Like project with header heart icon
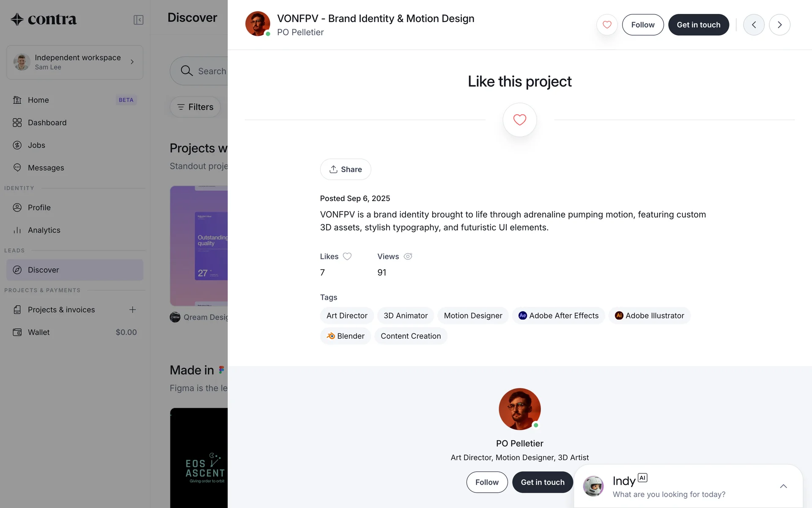The width and height of the screenshot is (812, 508). [x=607, y=25]
